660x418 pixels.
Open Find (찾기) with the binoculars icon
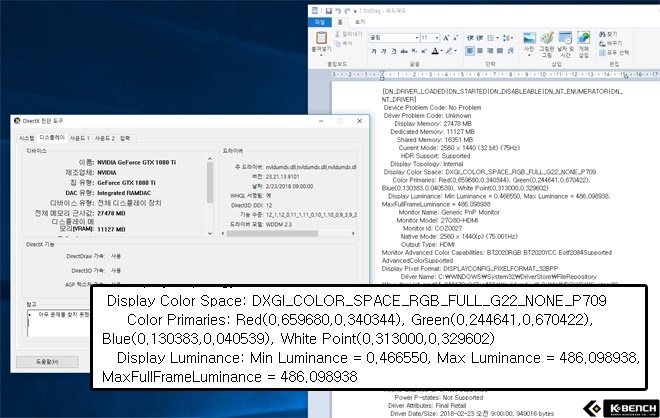click(608, 34)
